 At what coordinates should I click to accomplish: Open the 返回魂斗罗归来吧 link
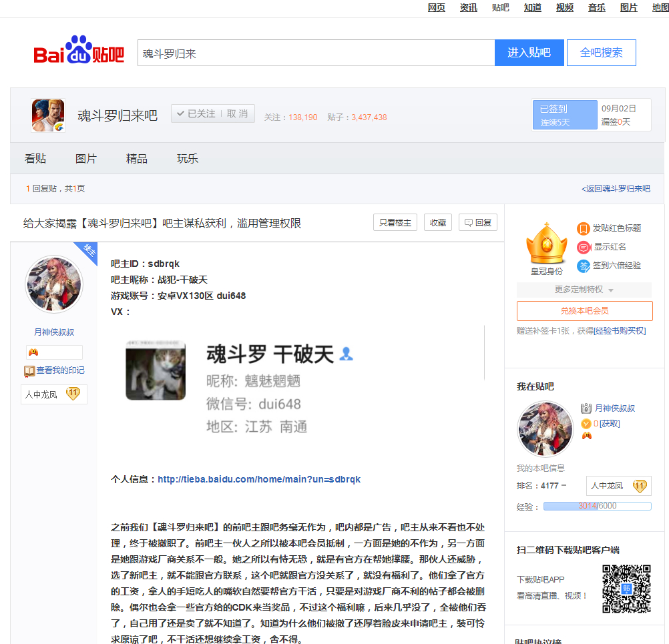616,188
